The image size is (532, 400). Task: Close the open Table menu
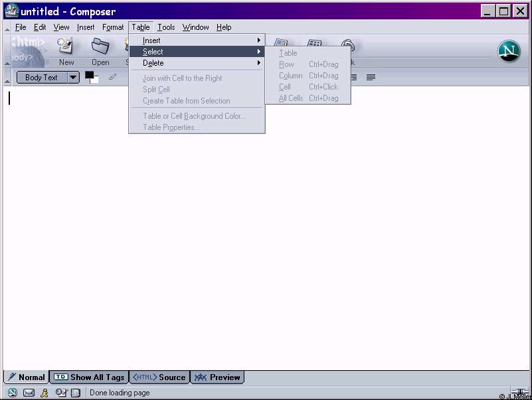[140, 27]
